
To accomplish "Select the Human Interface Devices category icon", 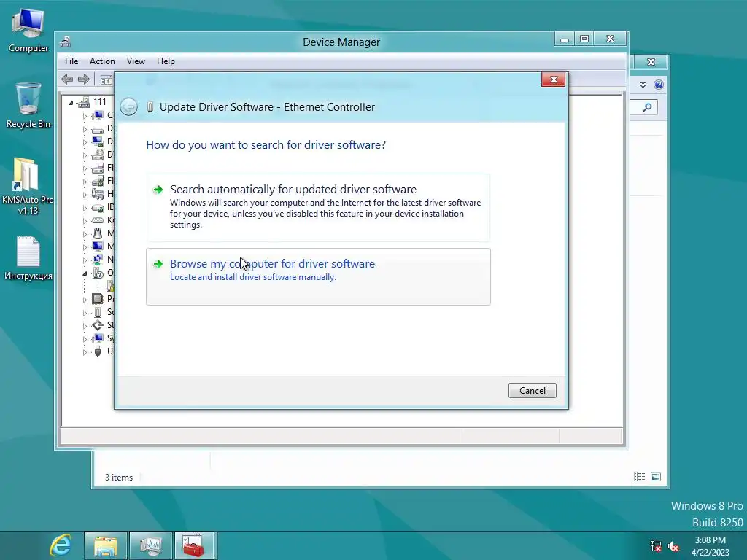I will (x=98, y=194).
